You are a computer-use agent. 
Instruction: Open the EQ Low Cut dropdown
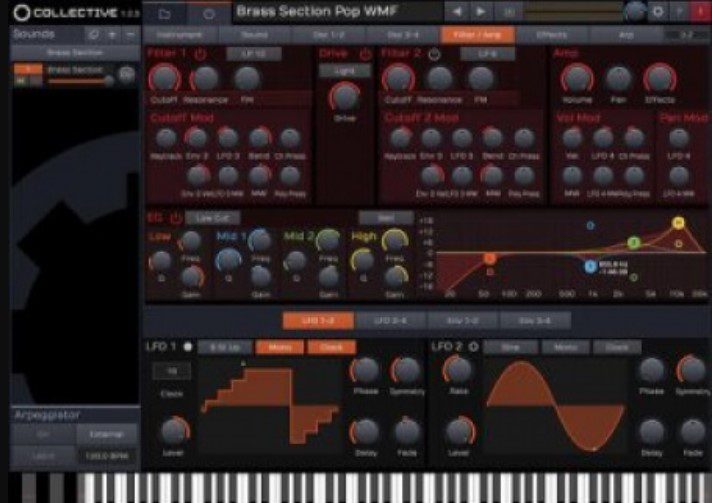point(213,218)
